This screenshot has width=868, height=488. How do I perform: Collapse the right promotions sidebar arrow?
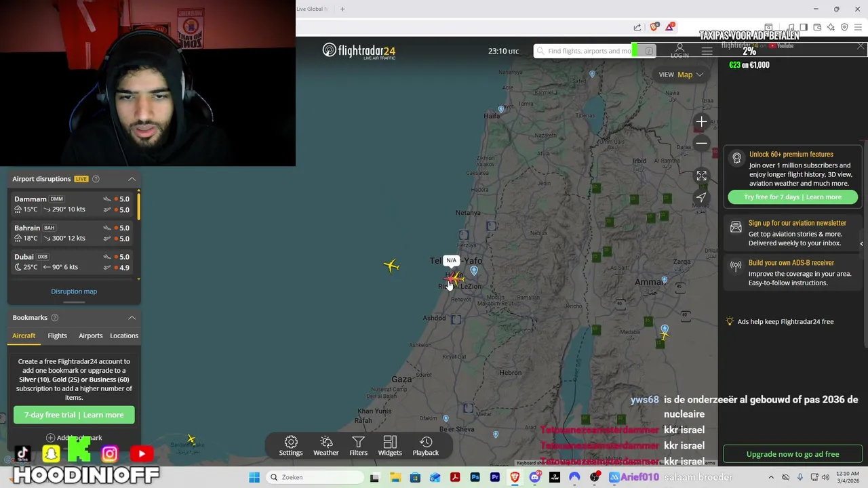(x=861, y=243)
